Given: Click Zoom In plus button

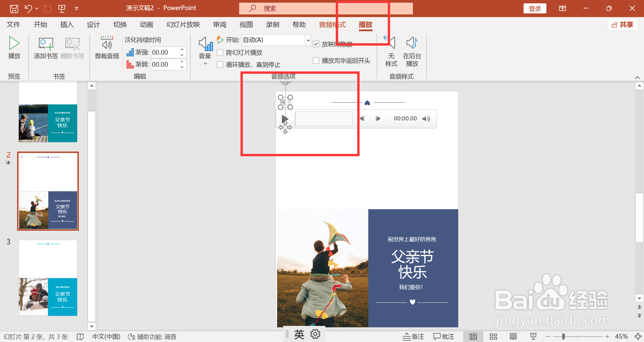Looking at the screenshot, I should tap(607, 336).
